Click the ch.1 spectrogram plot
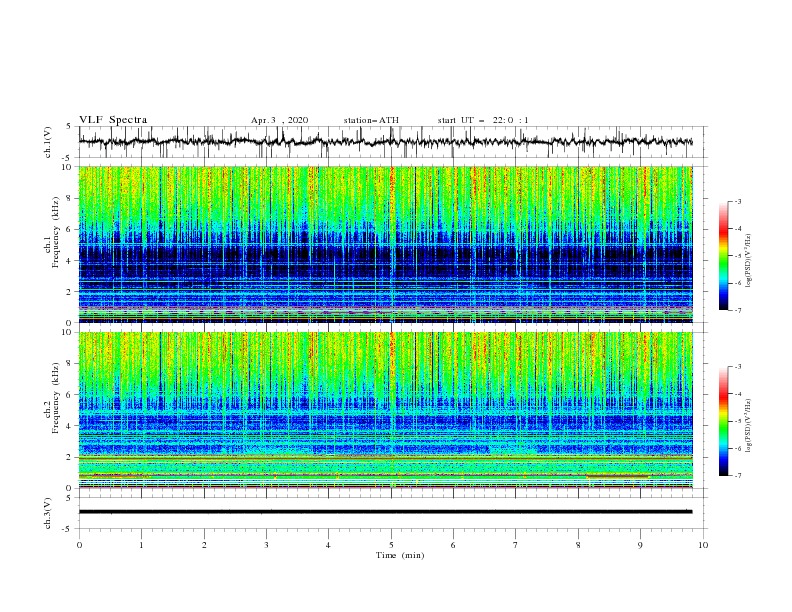Viewport: 792px width, 612px height. (385, 244)
